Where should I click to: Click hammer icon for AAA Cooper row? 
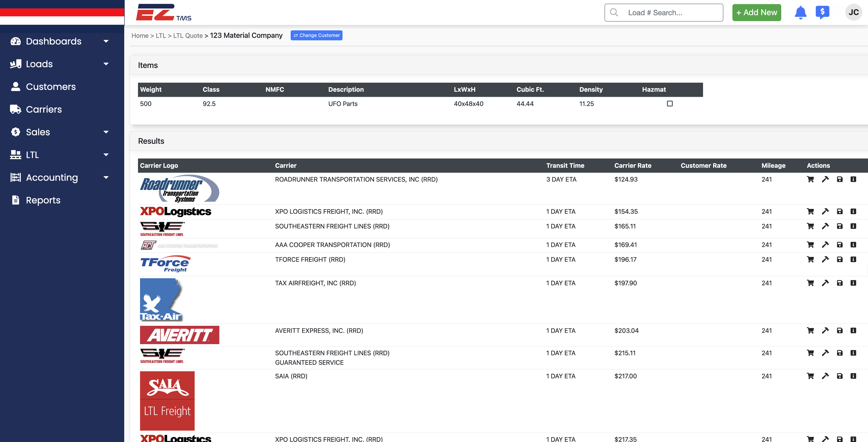[825, 244]
